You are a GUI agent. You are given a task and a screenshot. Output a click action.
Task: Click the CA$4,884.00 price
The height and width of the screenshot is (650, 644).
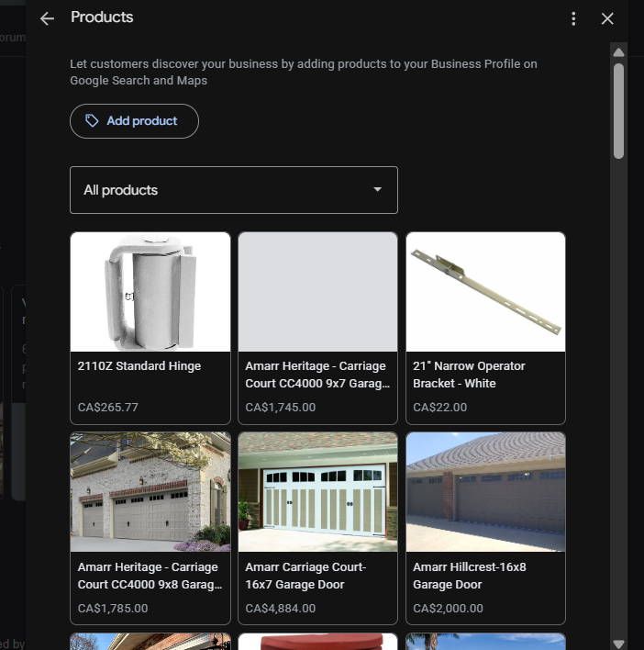(x=280, y=608)
